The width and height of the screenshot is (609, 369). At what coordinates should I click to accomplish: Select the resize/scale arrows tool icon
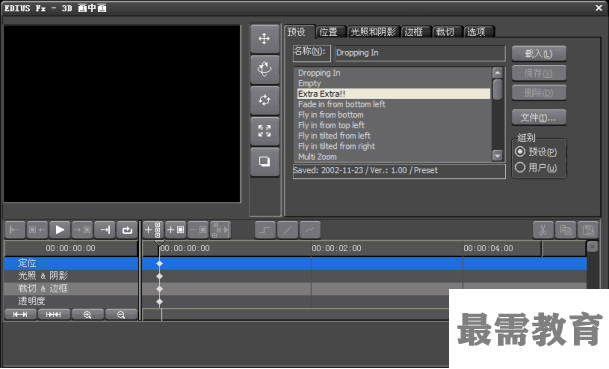tap(264, 131)
